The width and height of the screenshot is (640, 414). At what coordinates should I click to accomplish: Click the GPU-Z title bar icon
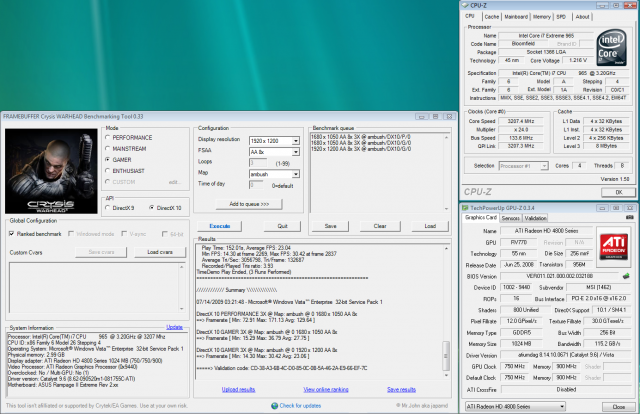pos(465,208)
